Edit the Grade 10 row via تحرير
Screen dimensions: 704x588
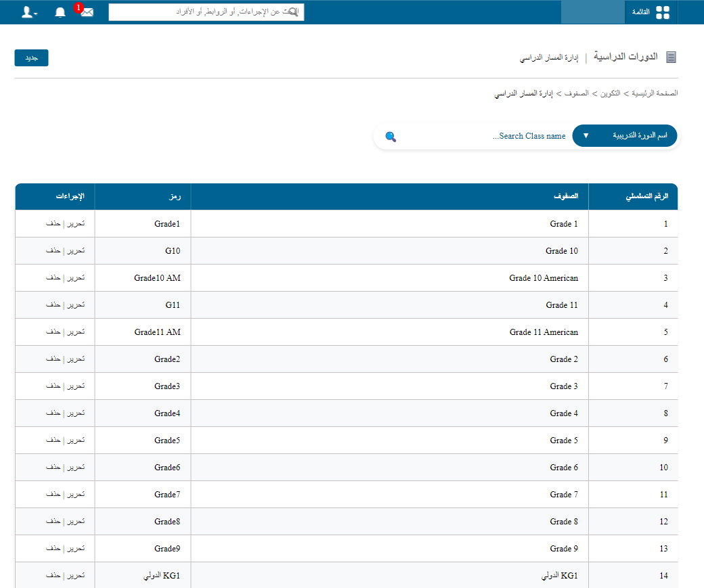pyautogui.click(x=76, y=250)
